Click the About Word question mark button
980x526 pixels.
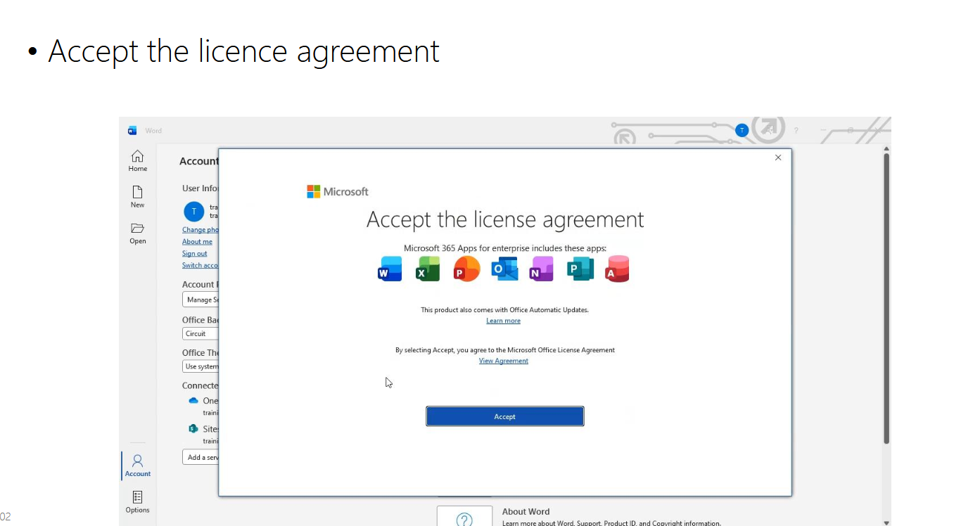(x=464, y=517)
